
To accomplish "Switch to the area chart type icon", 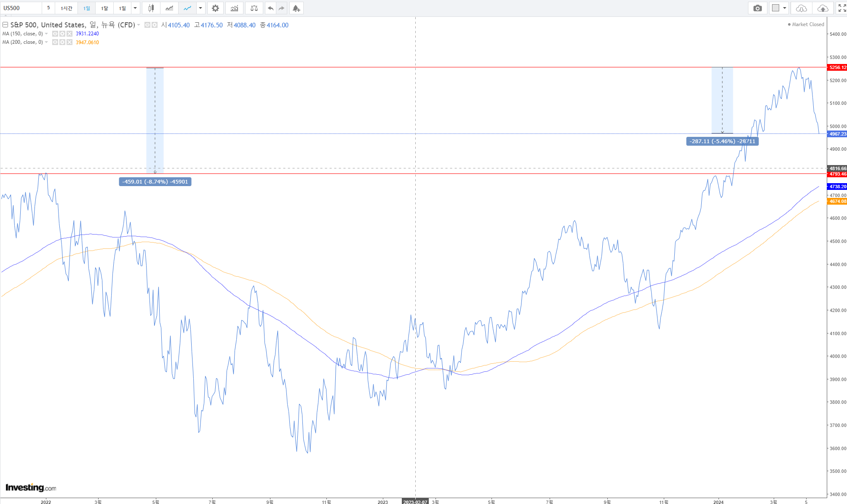I will coord(169,8).
